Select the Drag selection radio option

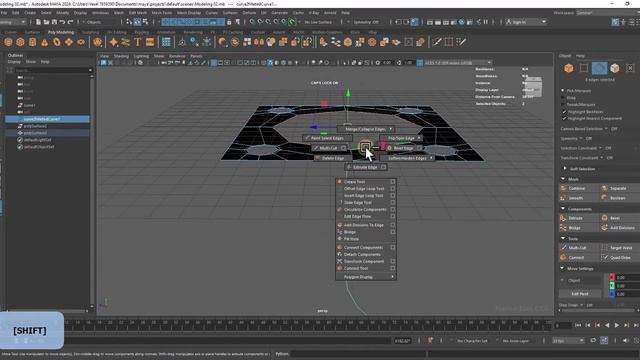click(563, 98)
